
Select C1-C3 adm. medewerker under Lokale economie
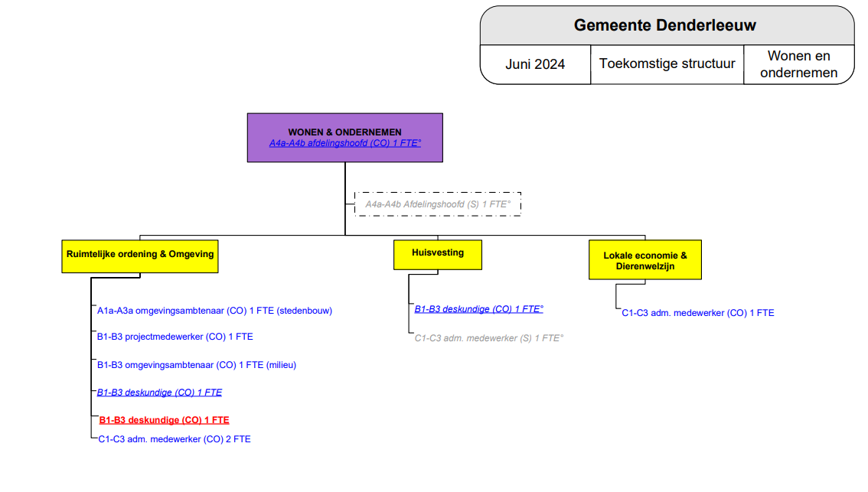click(697, 313)
